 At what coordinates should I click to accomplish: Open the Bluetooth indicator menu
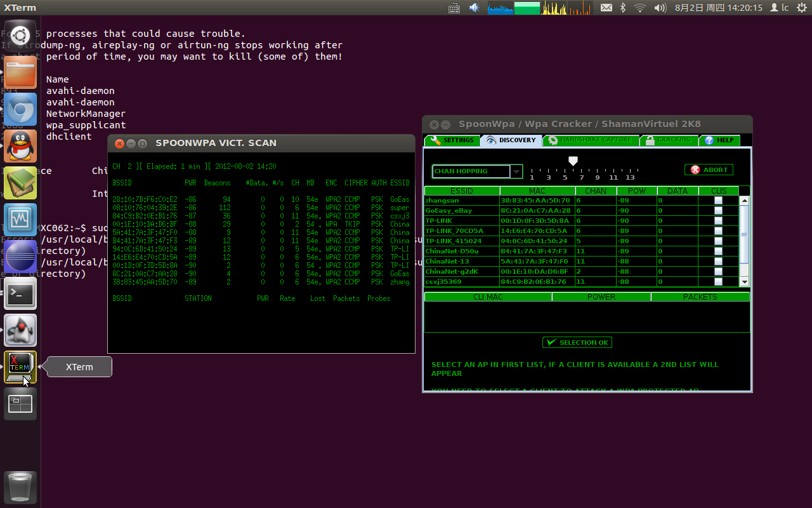623,8
